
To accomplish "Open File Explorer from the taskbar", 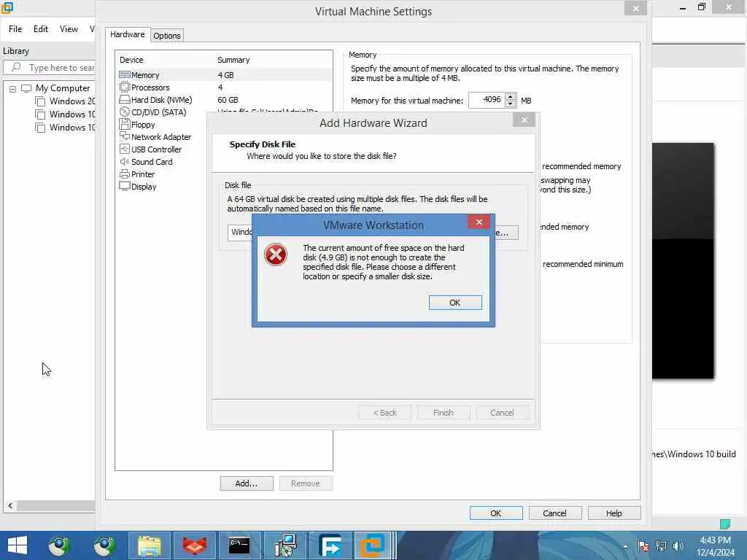I will 150,545.
